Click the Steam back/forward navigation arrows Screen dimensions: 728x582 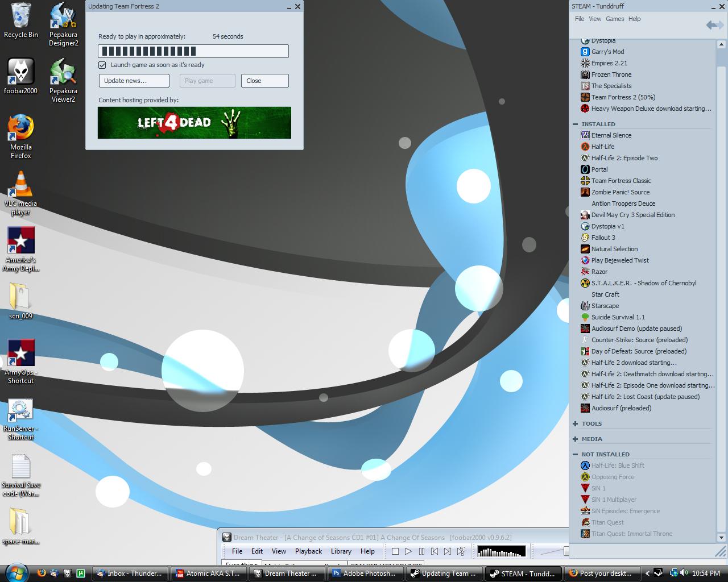click(715, 24)
